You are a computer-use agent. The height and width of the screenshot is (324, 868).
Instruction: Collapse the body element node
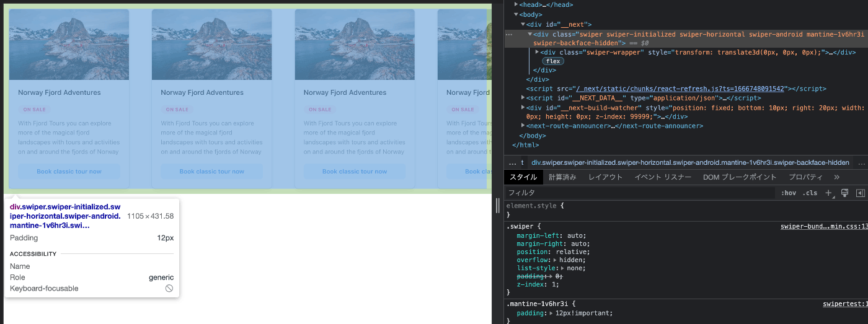pyautogui.click(x=516, y=14)
